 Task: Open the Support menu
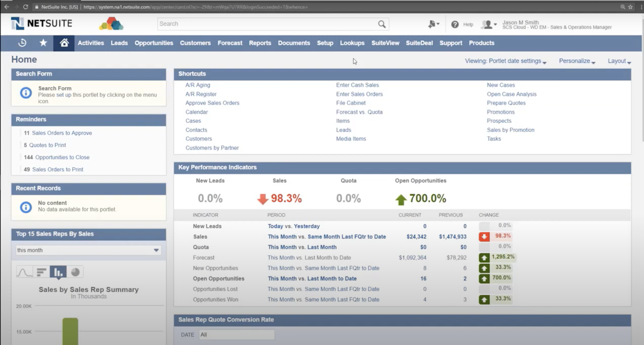point(451,43)
